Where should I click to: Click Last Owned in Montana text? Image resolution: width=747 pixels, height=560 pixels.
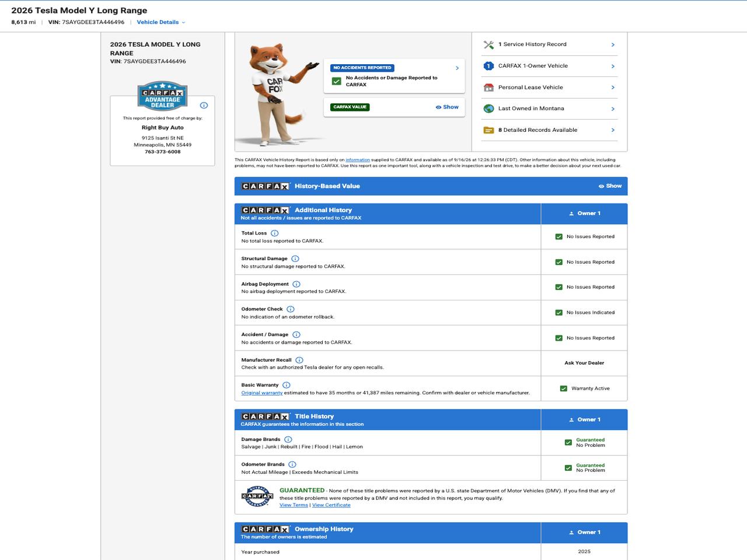pos(531,108)
